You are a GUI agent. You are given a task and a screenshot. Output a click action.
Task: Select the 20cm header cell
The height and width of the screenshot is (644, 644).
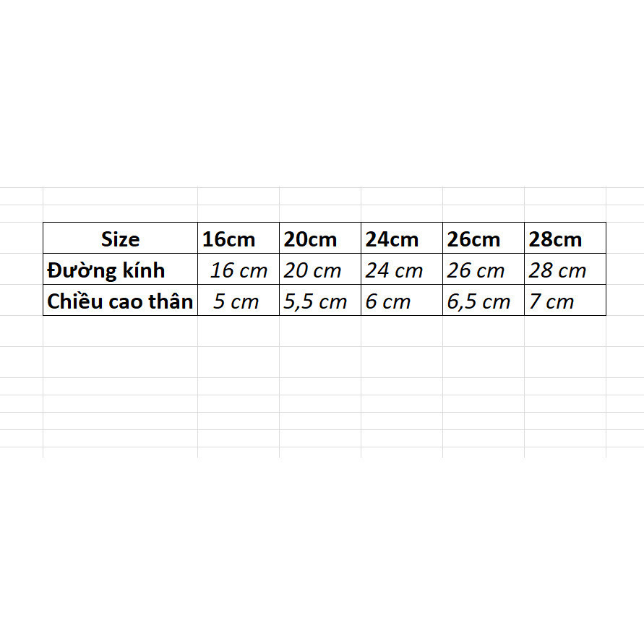(x=320, y=239)
